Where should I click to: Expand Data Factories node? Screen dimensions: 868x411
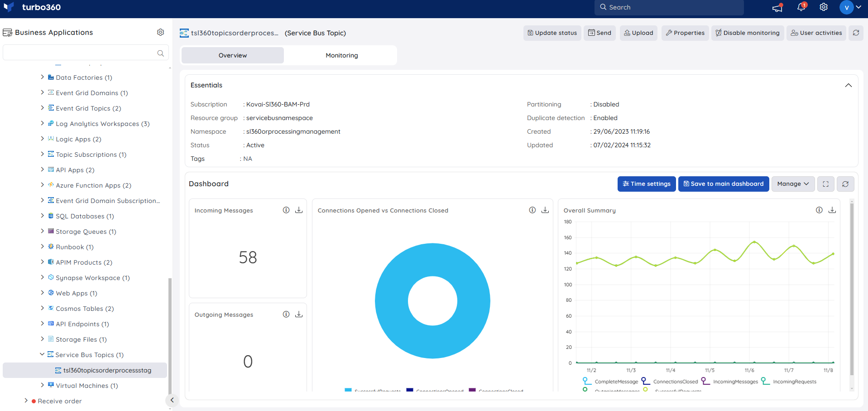coord(42,77)
